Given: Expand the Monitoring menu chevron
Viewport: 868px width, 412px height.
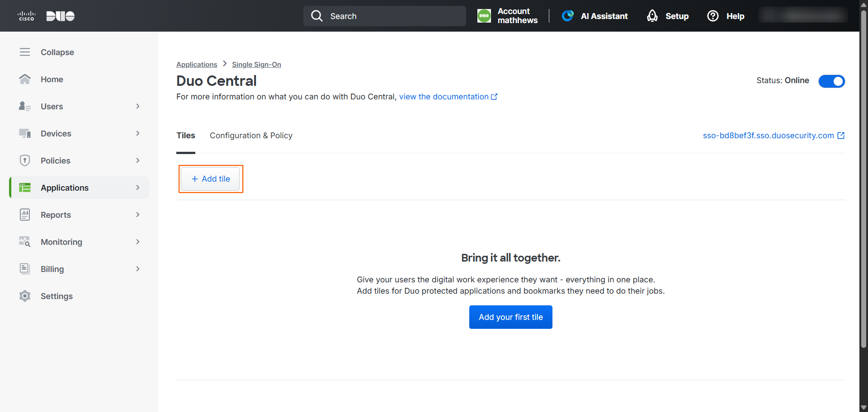Looking at the screenshot, I should pos(138,242).
